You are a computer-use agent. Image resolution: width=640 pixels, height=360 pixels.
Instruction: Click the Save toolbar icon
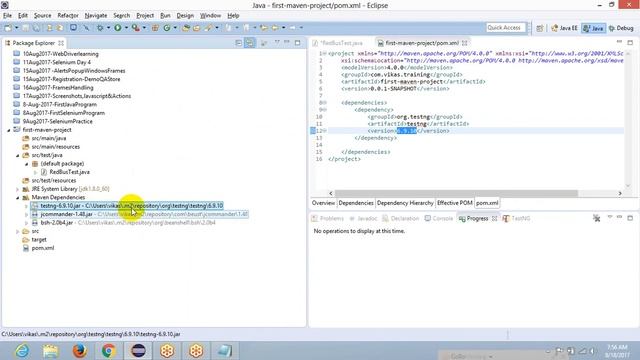click(x=25, y=28)
